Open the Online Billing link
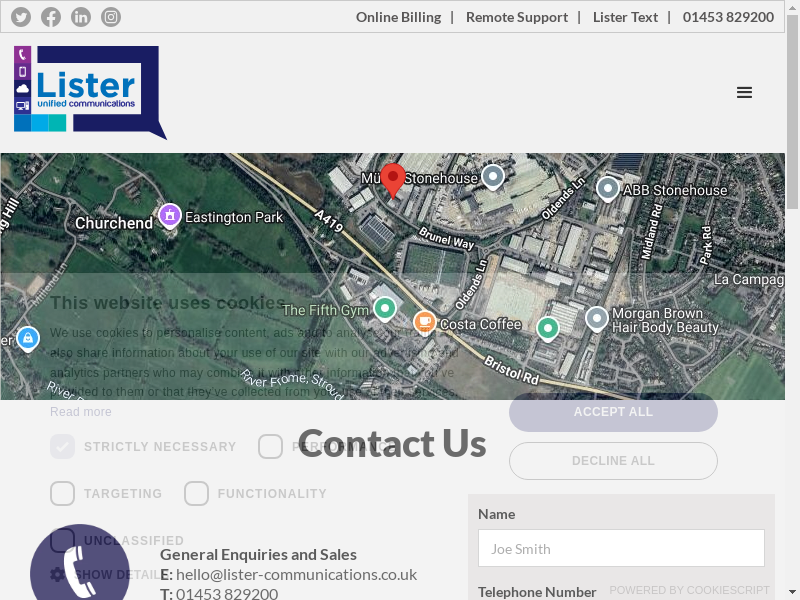 tap(398, 17)
